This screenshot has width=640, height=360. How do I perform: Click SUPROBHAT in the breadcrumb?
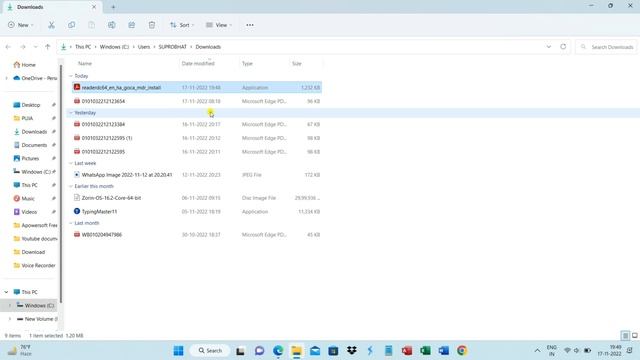[172, 47]
